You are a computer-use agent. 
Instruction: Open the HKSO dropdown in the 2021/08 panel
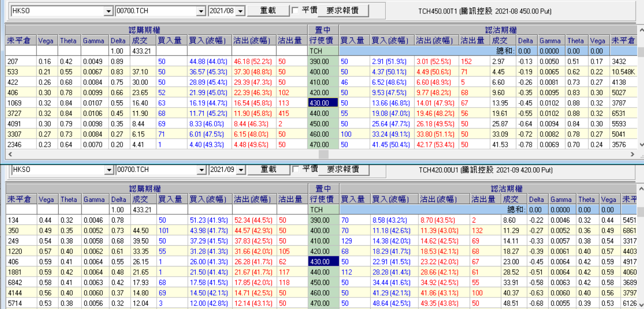click(109, 11)
